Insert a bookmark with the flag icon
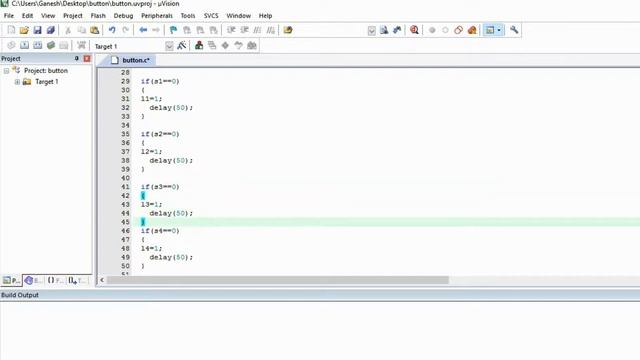 (173, 30)
